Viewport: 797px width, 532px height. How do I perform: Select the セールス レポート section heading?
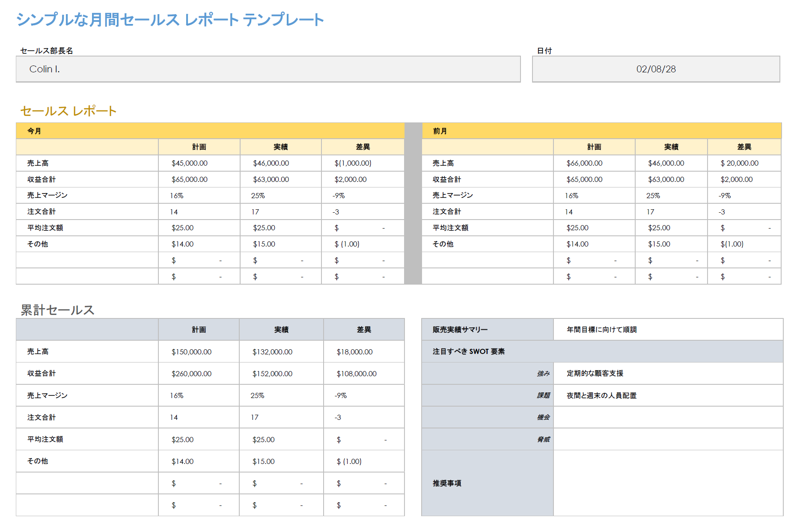tap(68, 111)
